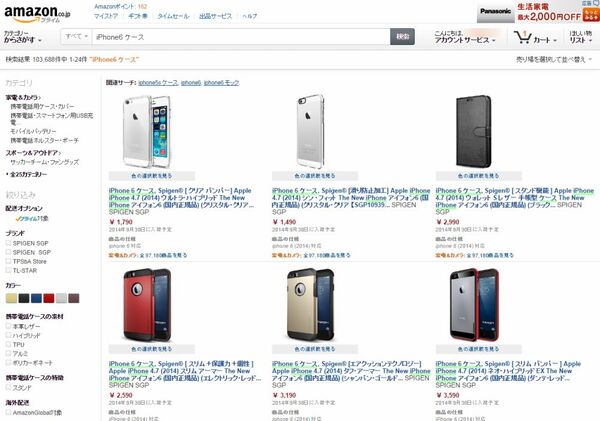Click the related search 'iphone5s ケース' link
This screenshot has width=600, height=421.
(x=157, y=82)
